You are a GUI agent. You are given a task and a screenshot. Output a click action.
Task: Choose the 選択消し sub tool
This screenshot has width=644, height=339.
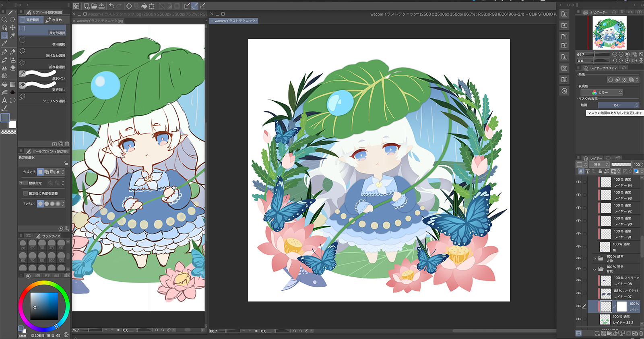tap(42, 87)
